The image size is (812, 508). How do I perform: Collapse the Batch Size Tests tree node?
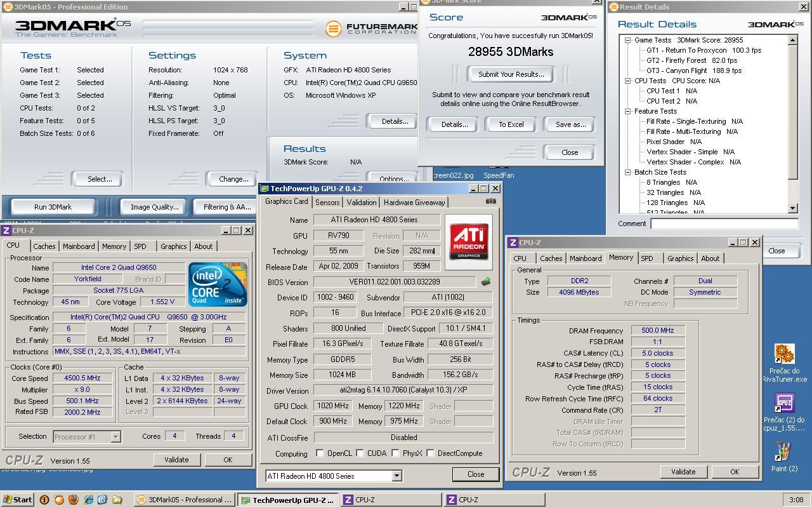coord(627,172)
